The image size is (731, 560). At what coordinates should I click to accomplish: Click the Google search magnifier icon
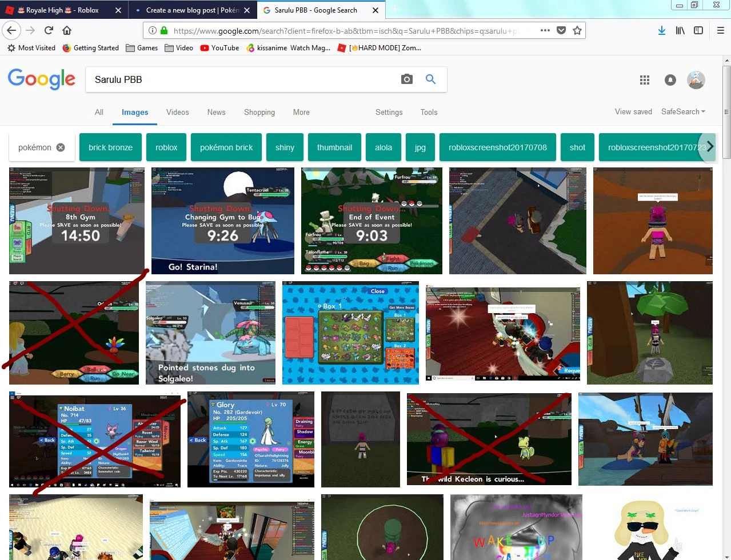[430, 79]
